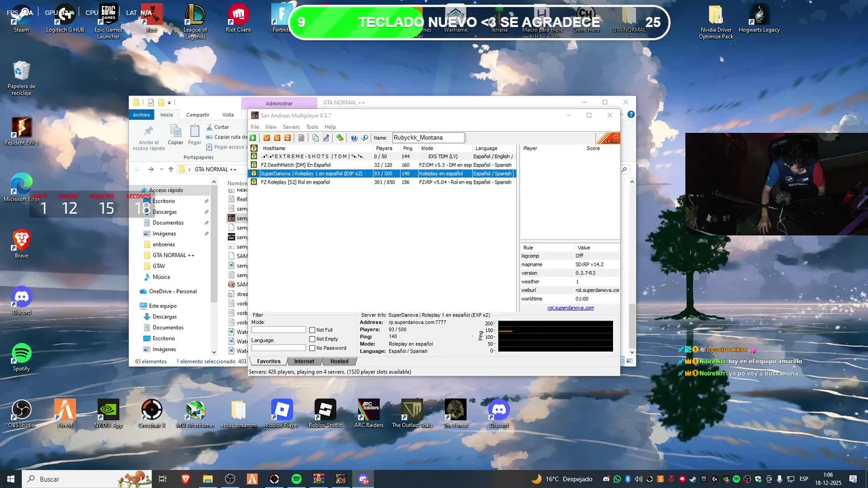Screen dimensions: 868x488
Task: Click Spotify icon in the Windows taskbar
Action: 296,479
